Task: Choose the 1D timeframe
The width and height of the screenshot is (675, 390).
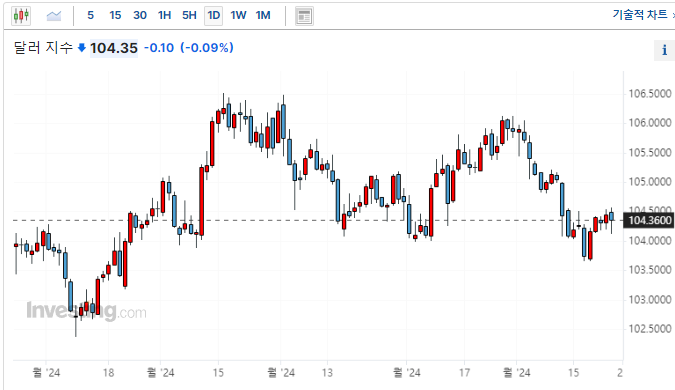Action: coord(214,16)
